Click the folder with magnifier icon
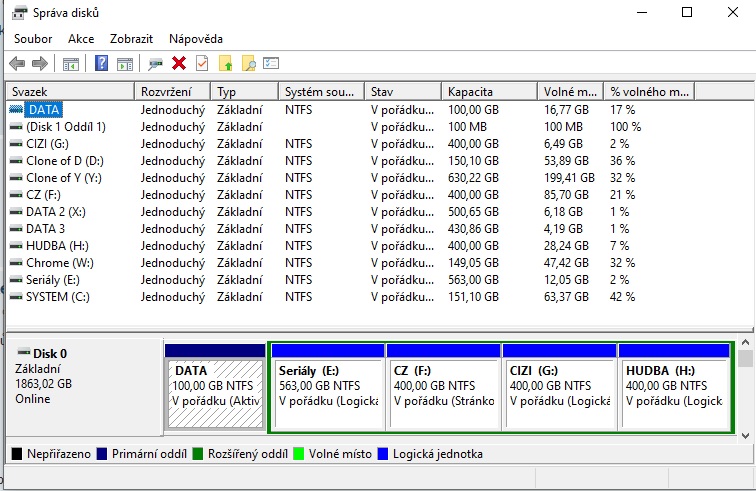 click(248, 64)
